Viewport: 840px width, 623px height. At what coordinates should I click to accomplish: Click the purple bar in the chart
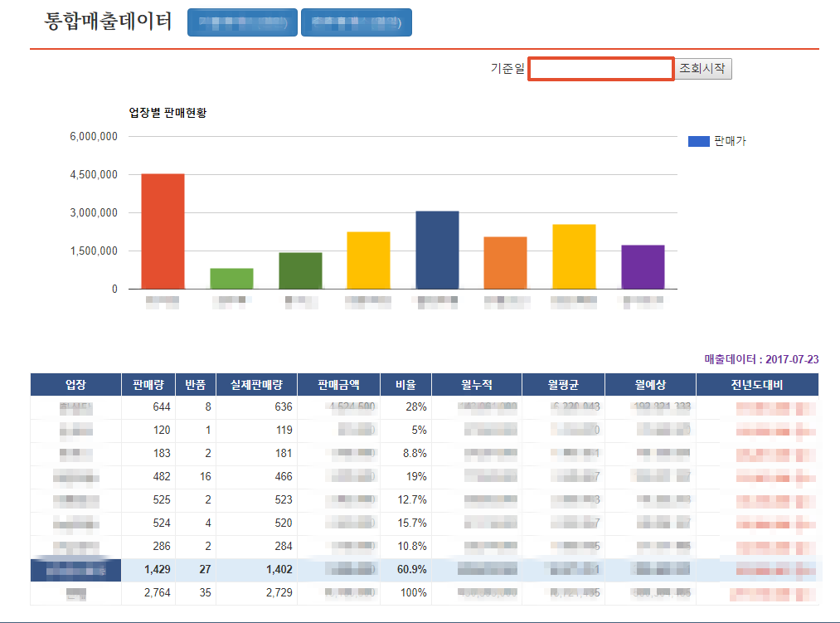(643, 267)
